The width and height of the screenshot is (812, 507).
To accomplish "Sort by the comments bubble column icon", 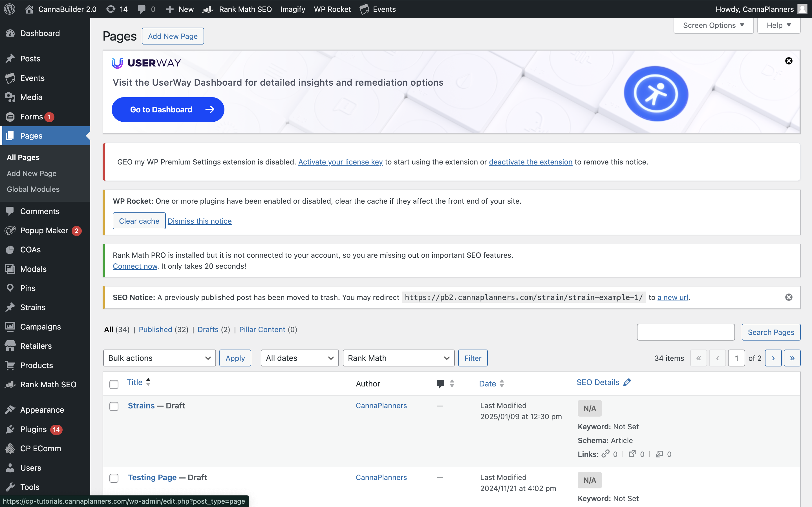I will [x=440, y=383].
